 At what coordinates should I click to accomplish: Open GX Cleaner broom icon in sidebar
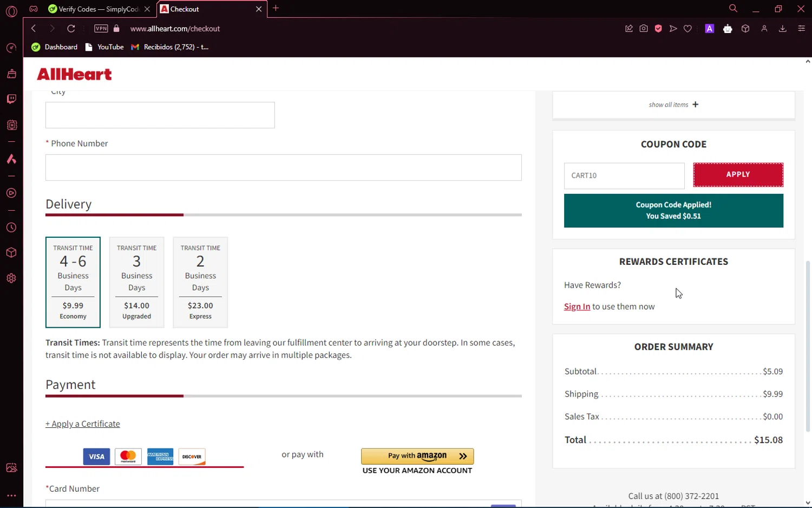(x=11, y=74)
